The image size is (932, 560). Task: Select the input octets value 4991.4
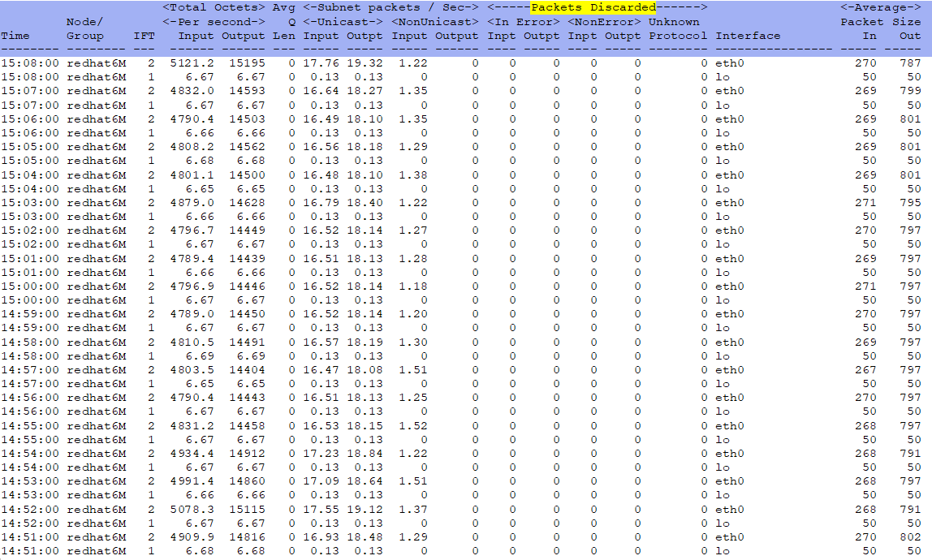pos(196,481)
